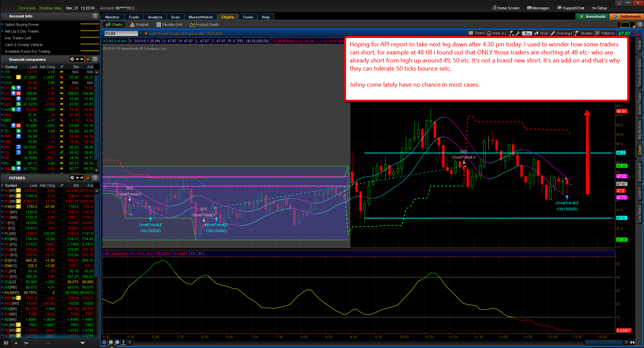Open the Active Trader side tab
This screenshot has width=644, height=348.
(x=640, y=103)
